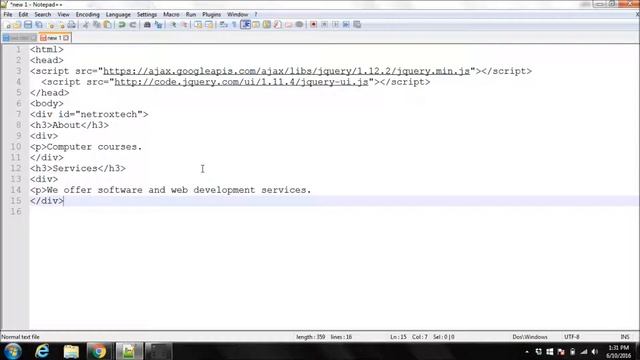
Task: Toggle Synchronize Vertical Scrolling icon
Action: (x=198, y=25)
